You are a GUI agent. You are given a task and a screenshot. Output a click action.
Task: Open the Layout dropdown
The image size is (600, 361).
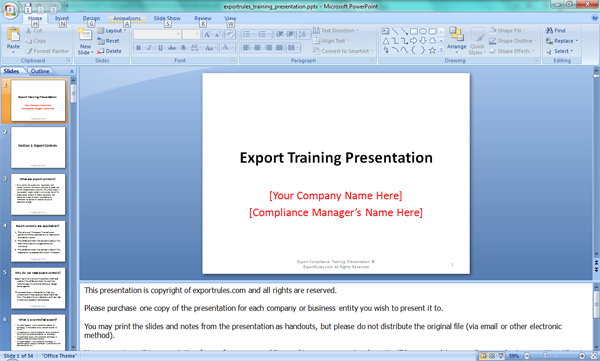(112, 31)
